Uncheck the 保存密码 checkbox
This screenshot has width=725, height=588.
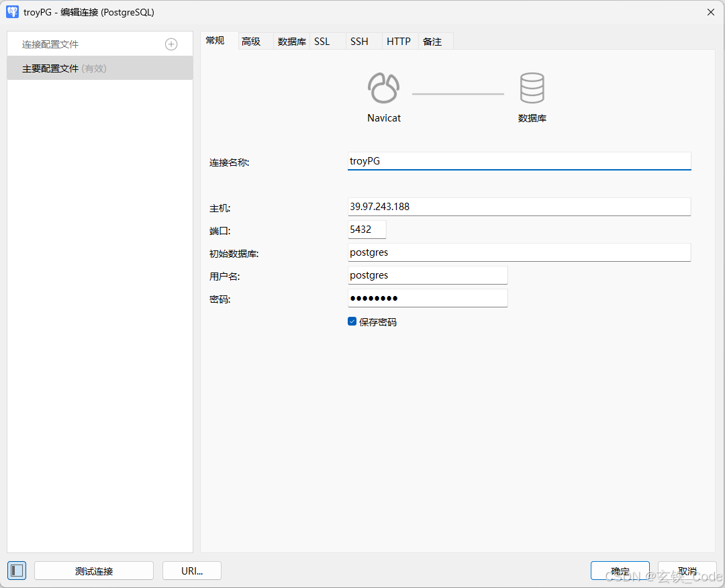352,322
